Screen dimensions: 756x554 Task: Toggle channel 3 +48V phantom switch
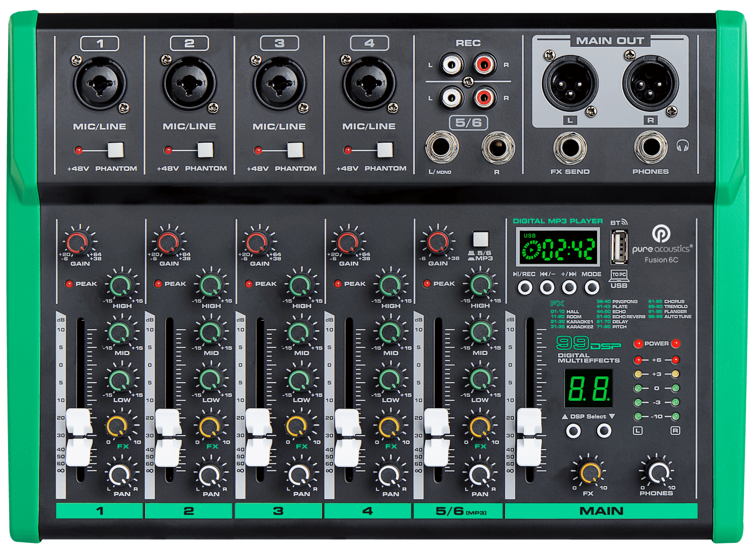[295, 150]
